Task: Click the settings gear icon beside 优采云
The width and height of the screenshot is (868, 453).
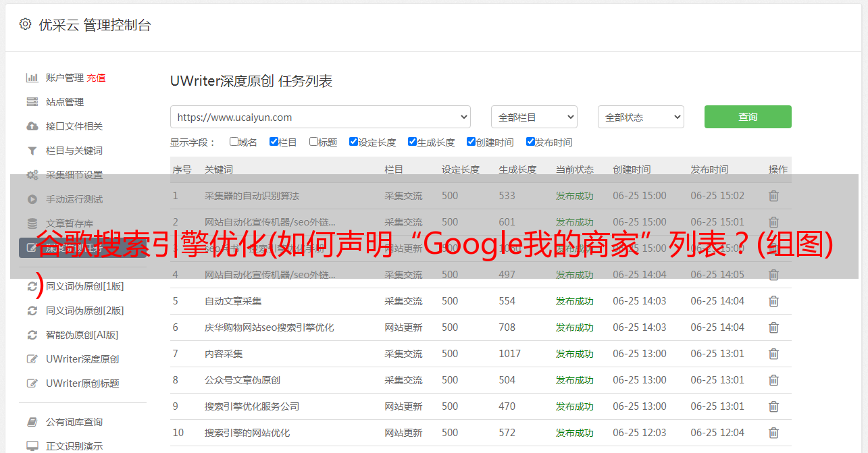Action: click(x=25, y=24)
